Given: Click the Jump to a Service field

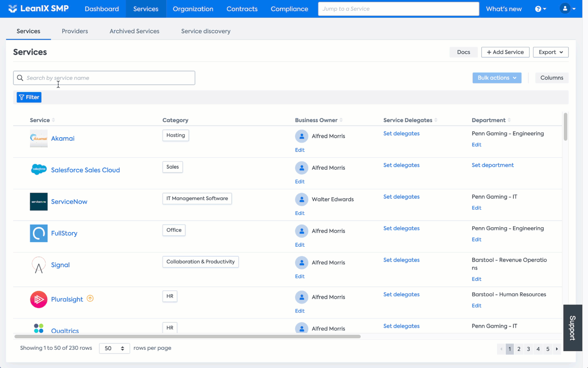Looking at the screenshot, I should click(x=398, y=9).
